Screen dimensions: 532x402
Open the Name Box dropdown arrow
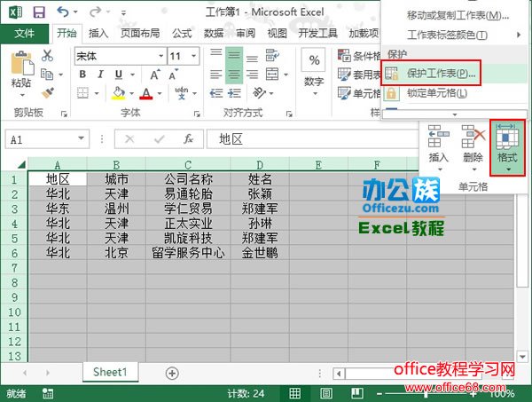tap(81, 138)
